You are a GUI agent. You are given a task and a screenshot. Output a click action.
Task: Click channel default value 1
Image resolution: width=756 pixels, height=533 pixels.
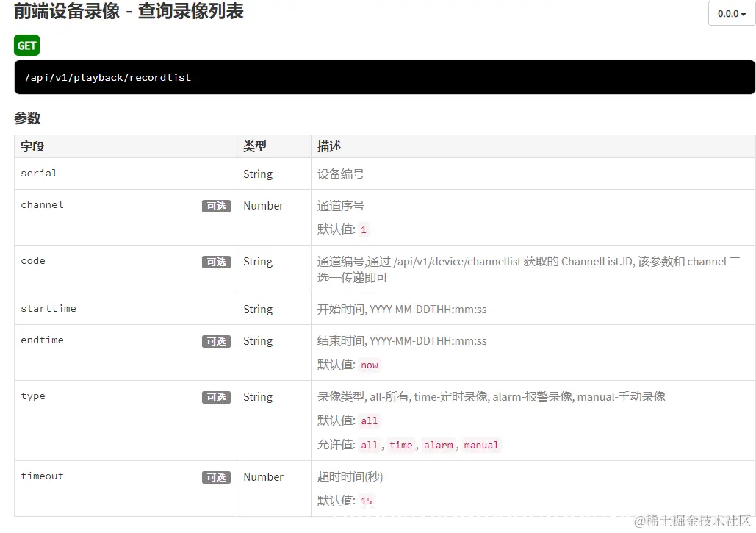[x=364, y=230]
